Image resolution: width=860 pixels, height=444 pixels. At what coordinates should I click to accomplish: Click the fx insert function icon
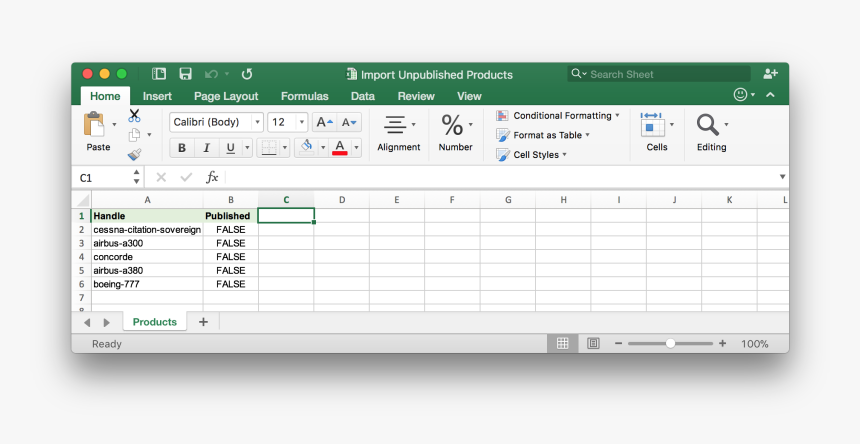[x=212, y=177]
